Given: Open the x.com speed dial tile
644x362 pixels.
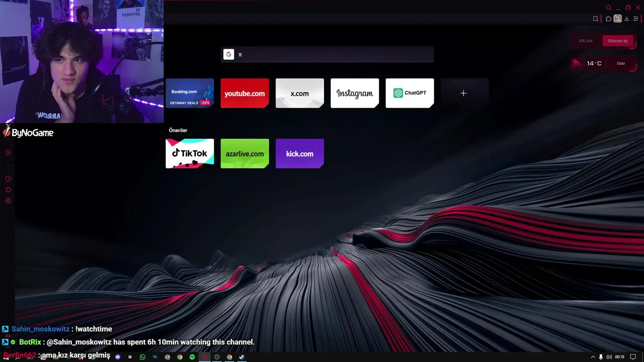Looking at the screenshot, I should point(300,93).
